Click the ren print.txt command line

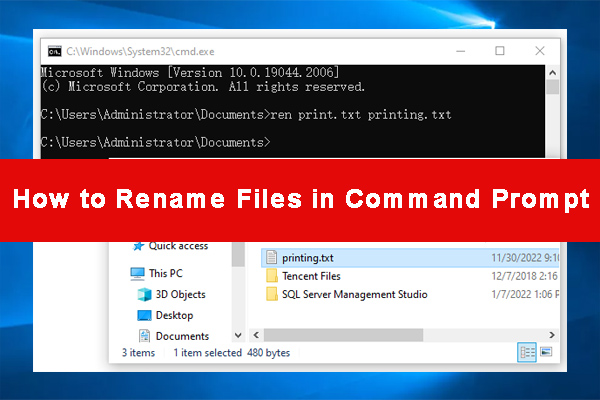pos(246,114)
